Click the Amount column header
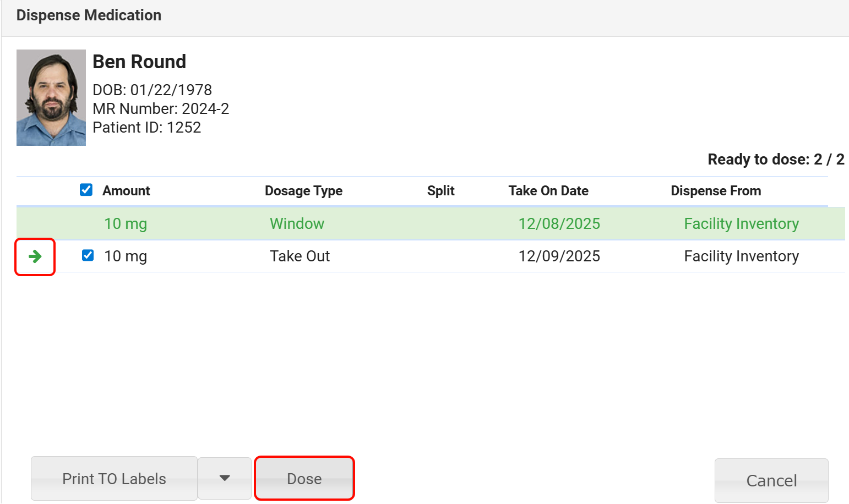Image resolution: width=849 pixels, height=504 pixels. point(126,191)
